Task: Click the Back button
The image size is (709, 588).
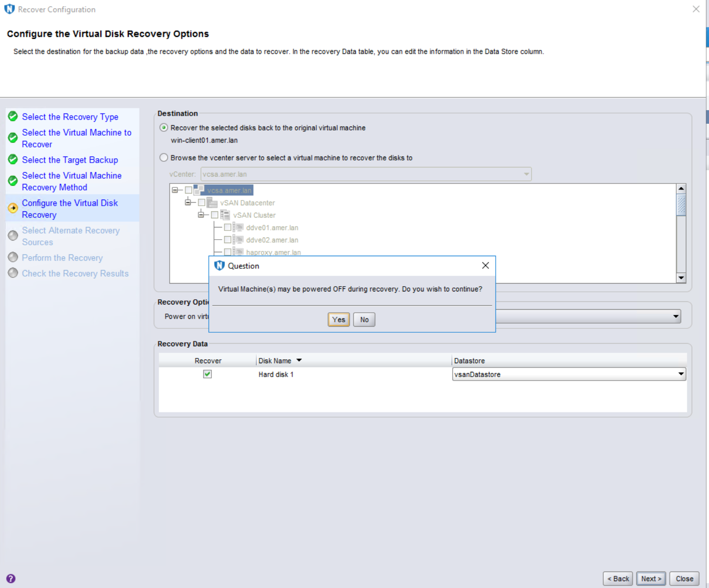Action: [x=618, y=578]
